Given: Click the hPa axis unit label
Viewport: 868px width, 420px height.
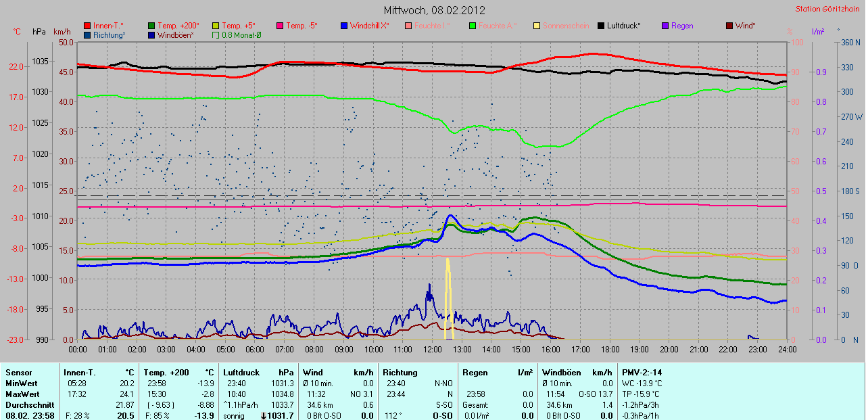Looking at the screenshot, I should pos(39,32).
